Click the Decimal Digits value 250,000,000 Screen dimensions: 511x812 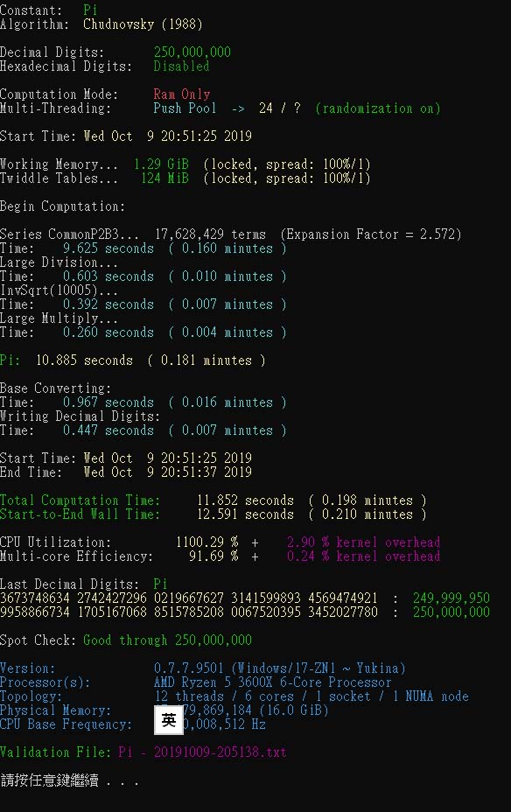pos(192,52)
